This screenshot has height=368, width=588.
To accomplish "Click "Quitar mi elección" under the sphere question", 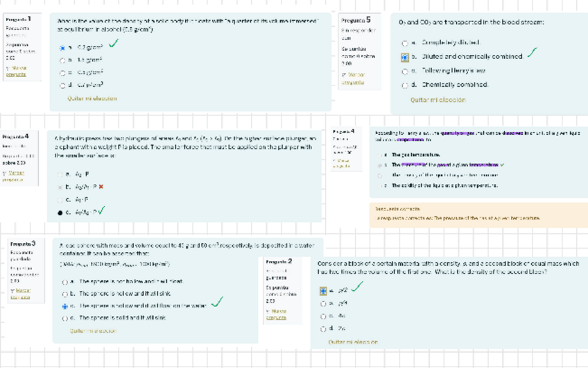I will click(92, 331).
